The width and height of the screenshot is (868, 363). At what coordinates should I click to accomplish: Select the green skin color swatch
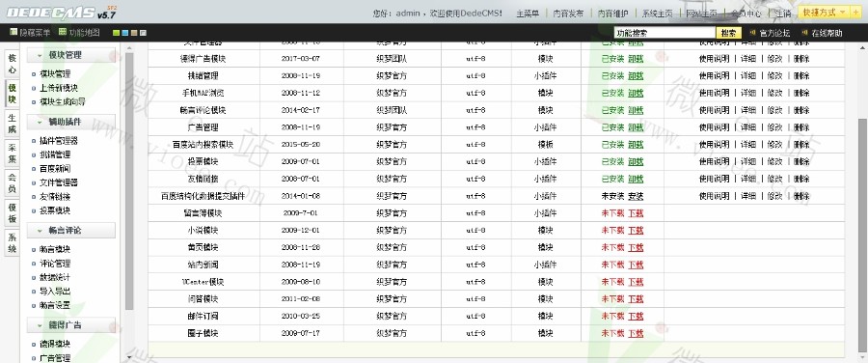click(116, 33)
